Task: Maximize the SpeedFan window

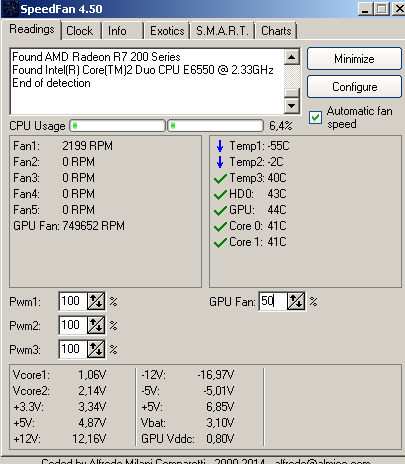Action: click(382, 9)
